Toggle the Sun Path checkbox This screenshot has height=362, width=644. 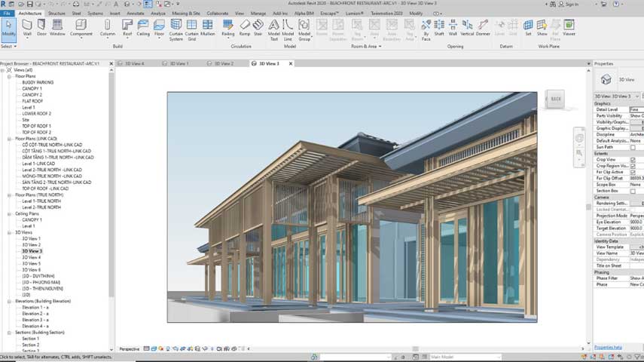point(633,147)
